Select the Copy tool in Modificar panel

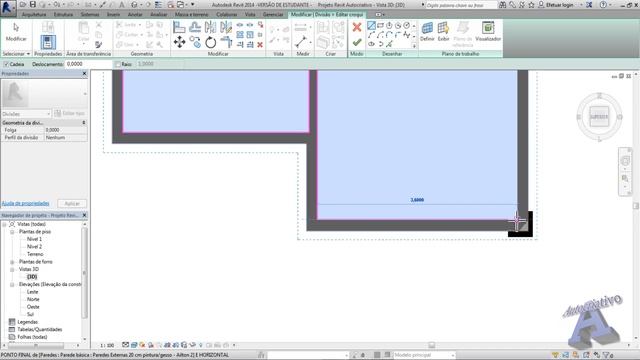tap(195, 42)
